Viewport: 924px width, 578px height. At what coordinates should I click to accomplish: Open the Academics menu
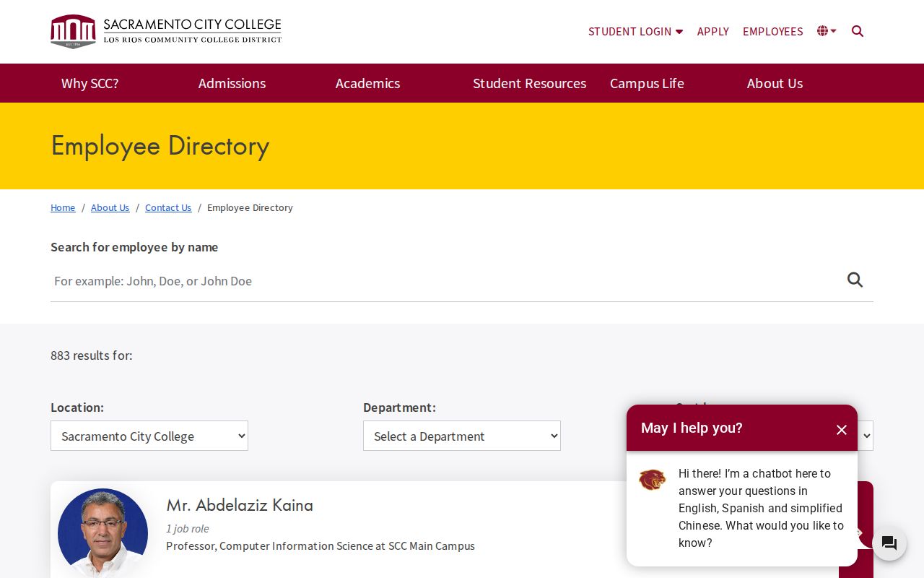(367, 83)
